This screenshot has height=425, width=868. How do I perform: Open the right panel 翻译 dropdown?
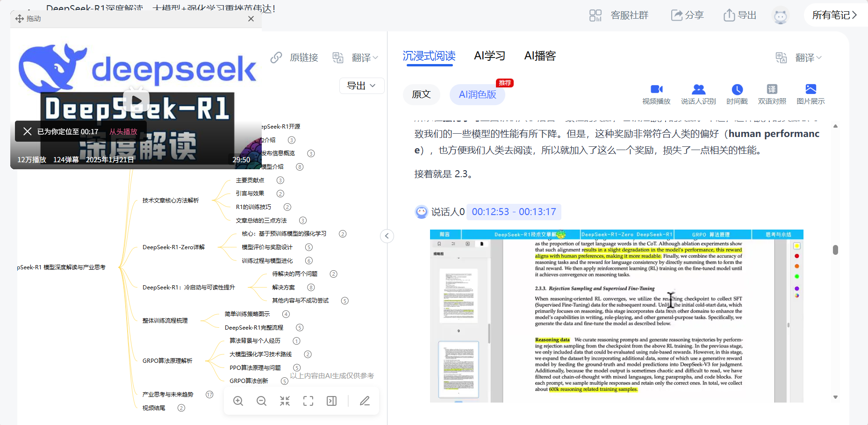click(798, 58)
